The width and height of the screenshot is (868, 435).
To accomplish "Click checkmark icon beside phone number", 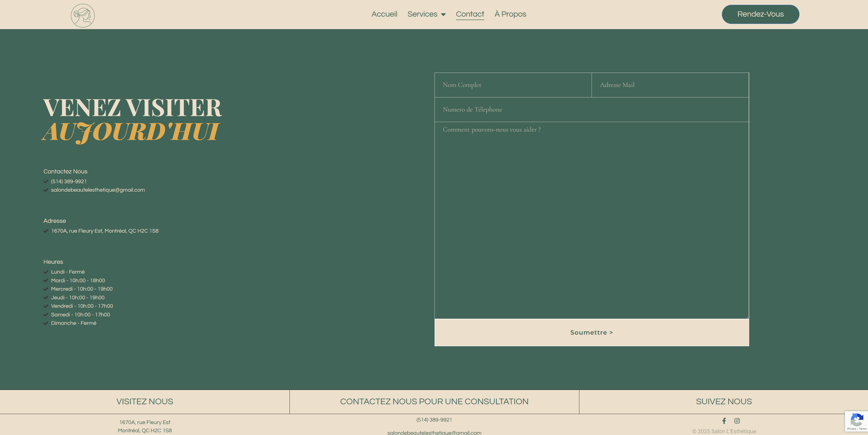I will tap(46, 181).
